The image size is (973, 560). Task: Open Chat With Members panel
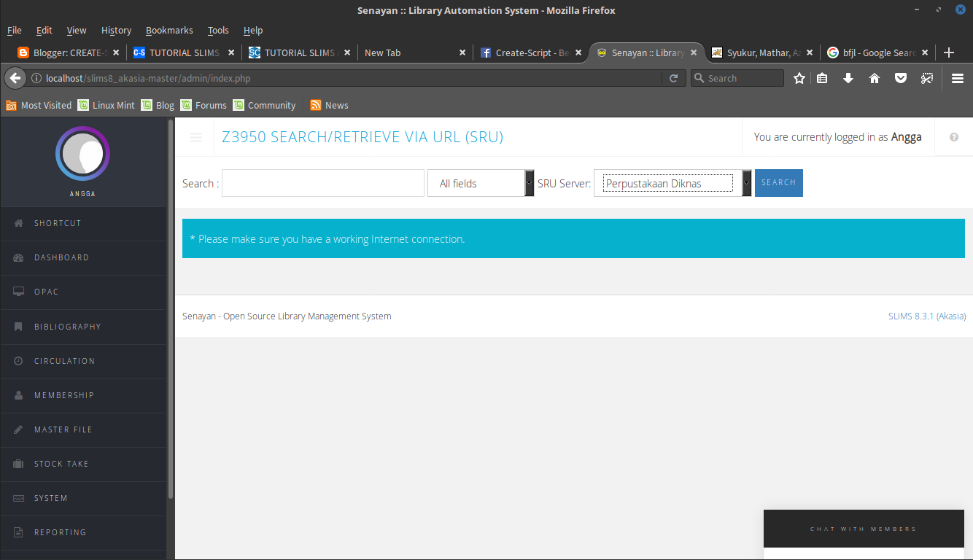tap(864, 529)
